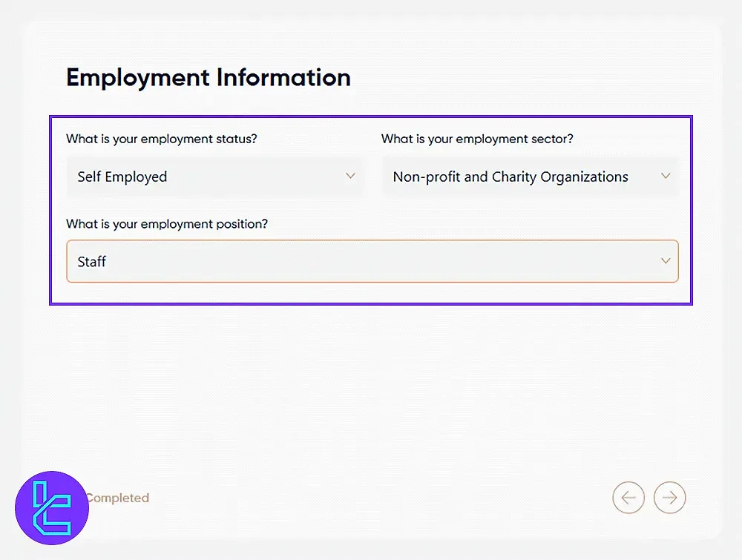Click the Non-profit and Charity Organizations value
742x560 pixels.
pyautogui.click(x=510, y=177)
